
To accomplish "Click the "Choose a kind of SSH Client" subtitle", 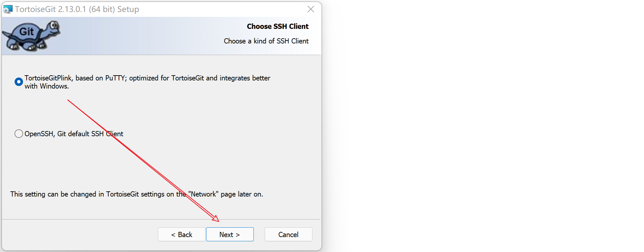I will tap(266, 41).
